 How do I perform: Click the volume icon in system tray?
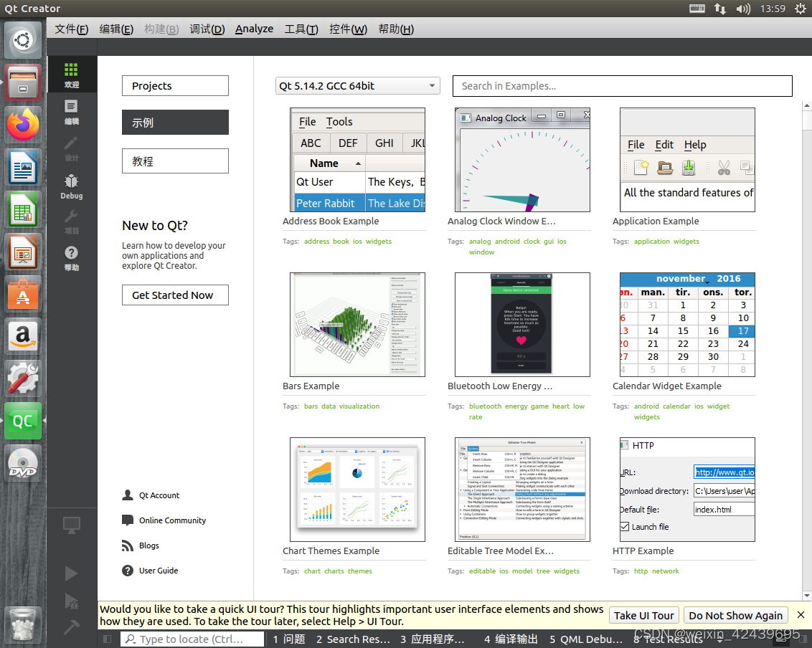[x=743, y=9]
